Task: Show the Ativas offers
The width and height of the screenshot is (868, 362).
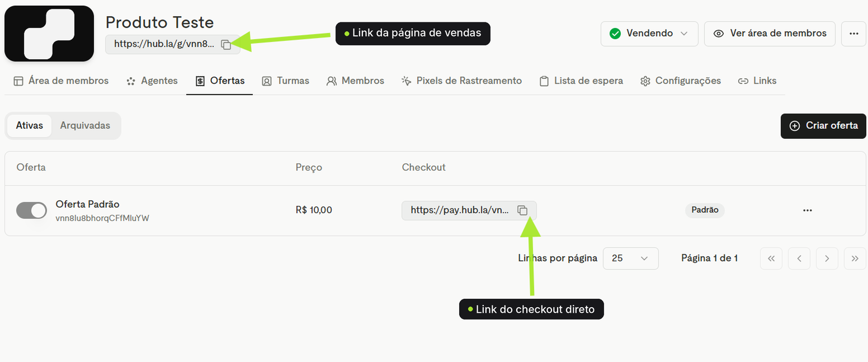Action: 30,126
